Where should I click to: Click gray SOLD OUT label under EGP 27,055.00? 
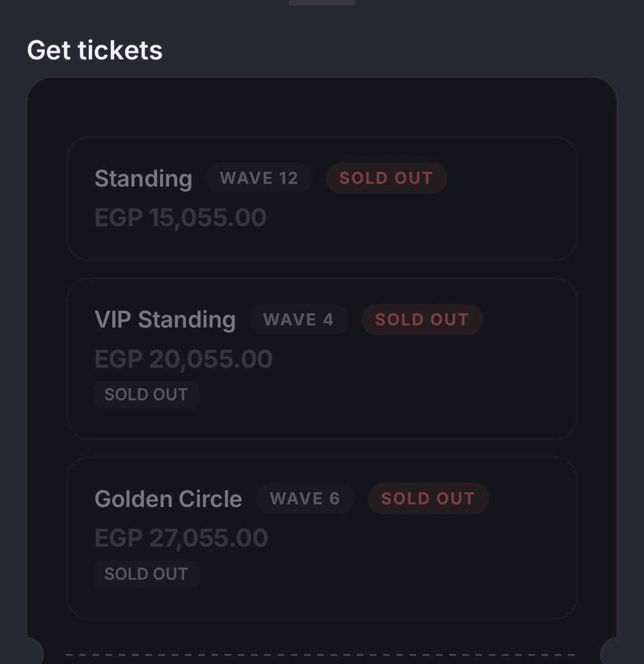coord(146,574)
